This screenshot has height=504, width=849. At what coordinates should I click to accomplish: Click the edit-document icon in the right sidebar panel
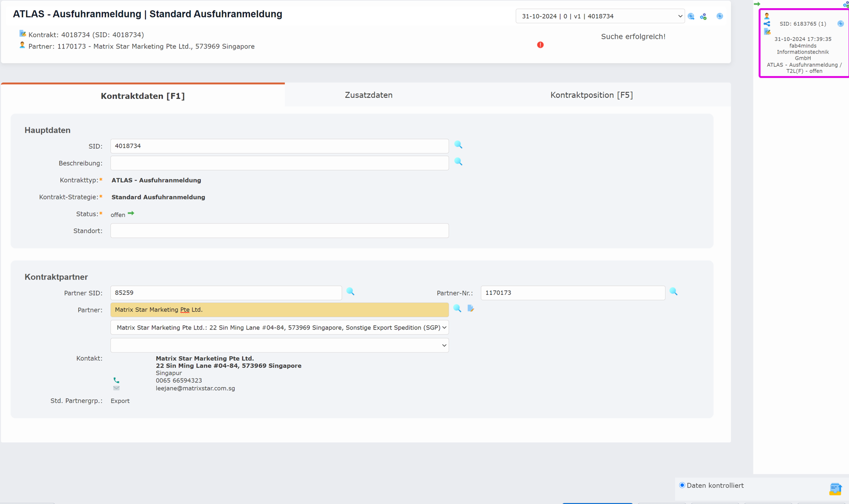pyautogui.click(x=767, y=31)
